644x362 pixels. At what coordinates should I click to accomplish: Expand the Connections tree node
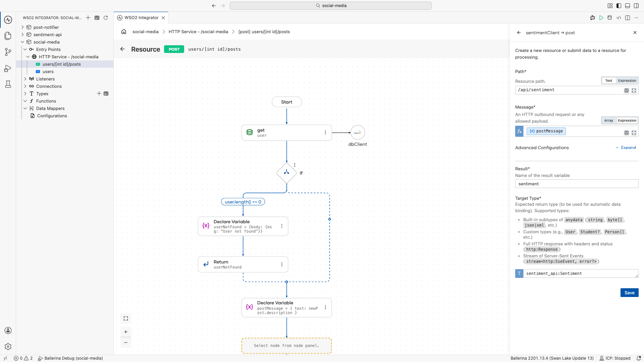point(25,86)
